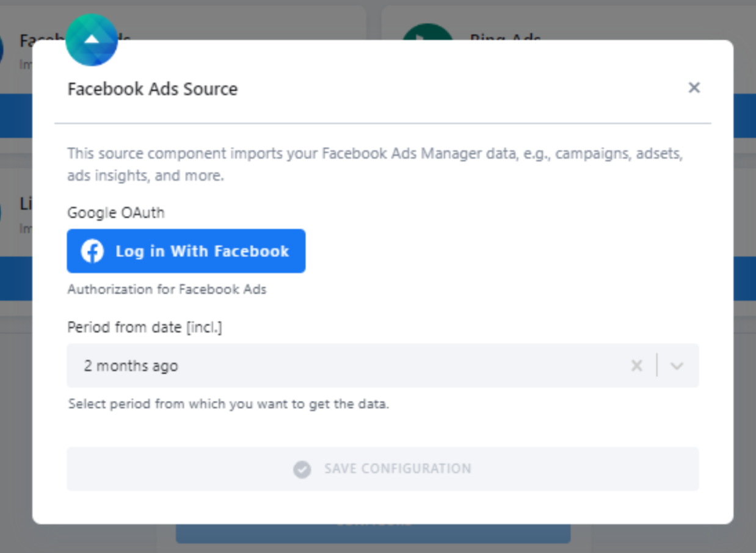756x553 pixels.
Task: Click the Facebook Ads Source dialog title
Action: click(152, 89)
